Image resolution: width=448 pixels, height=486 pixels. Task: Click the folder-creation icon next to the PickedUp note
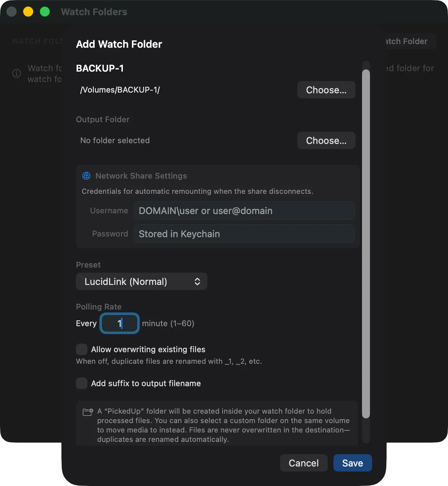(x=87, y=412)
